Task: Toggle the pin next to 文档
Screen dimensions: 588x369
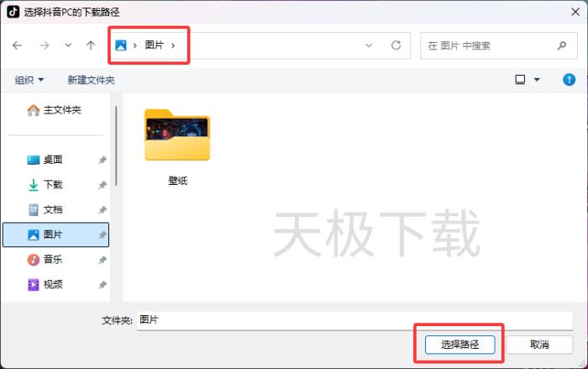Action: pyautogui.click(x=102, y=210)
